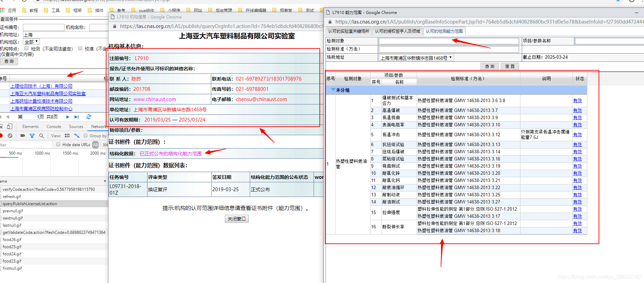Click 有效 link in the 高温爆破 row

pos(577,110)
